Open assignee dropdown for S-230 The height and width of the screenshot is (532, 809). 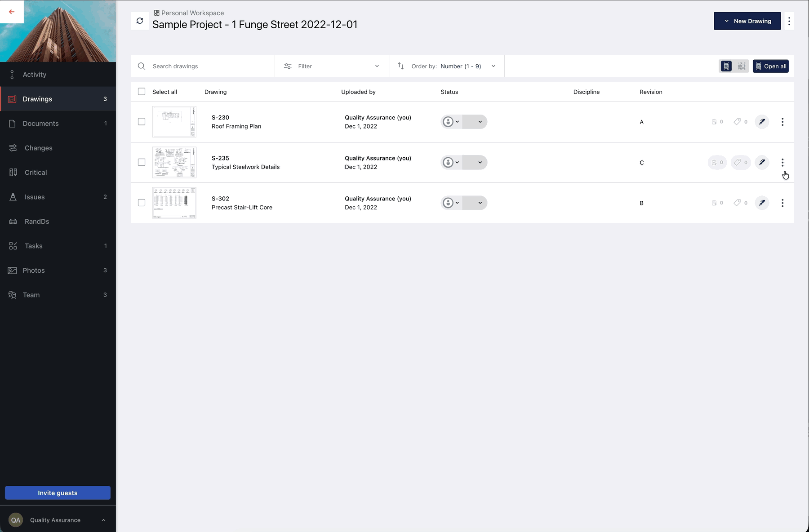[x=451, y=122]
